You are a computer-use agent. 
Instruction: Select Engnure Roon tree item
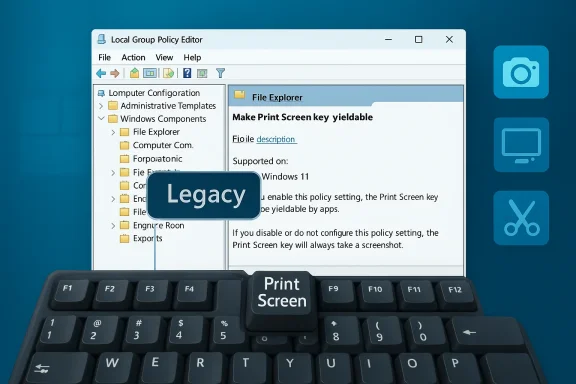158,225
